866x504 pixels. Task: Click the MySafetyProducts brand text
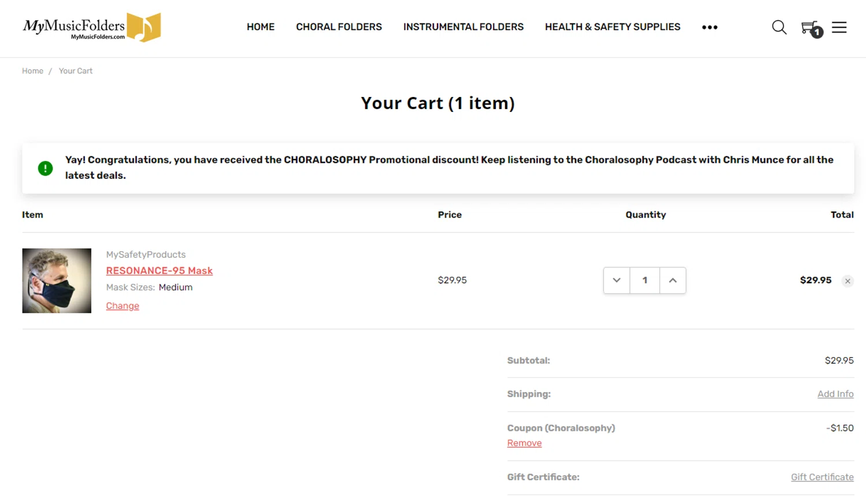pos(145,255)
